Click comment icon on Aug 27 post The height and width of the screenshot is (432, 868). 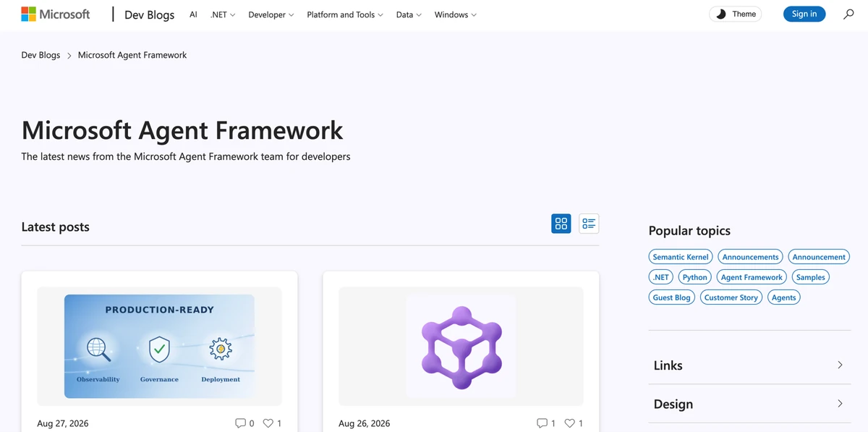(241, 423)
